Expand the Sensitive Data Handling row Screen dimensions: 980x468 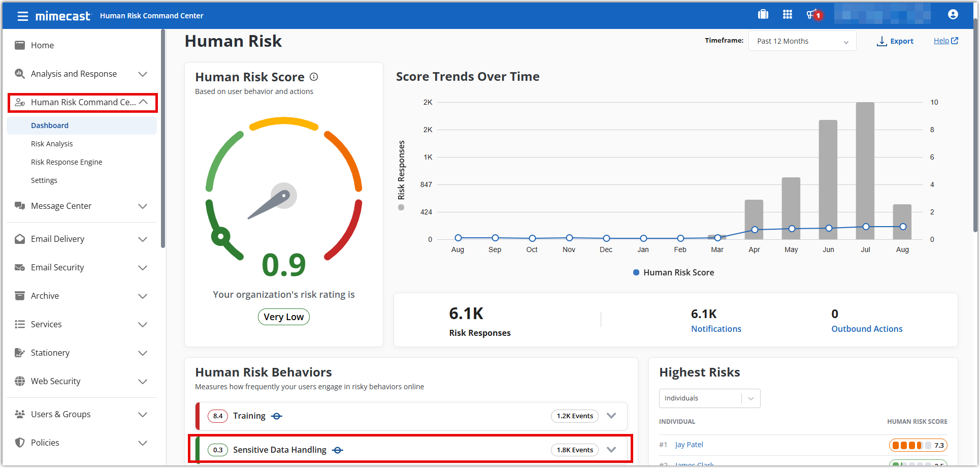click(611, 449)
